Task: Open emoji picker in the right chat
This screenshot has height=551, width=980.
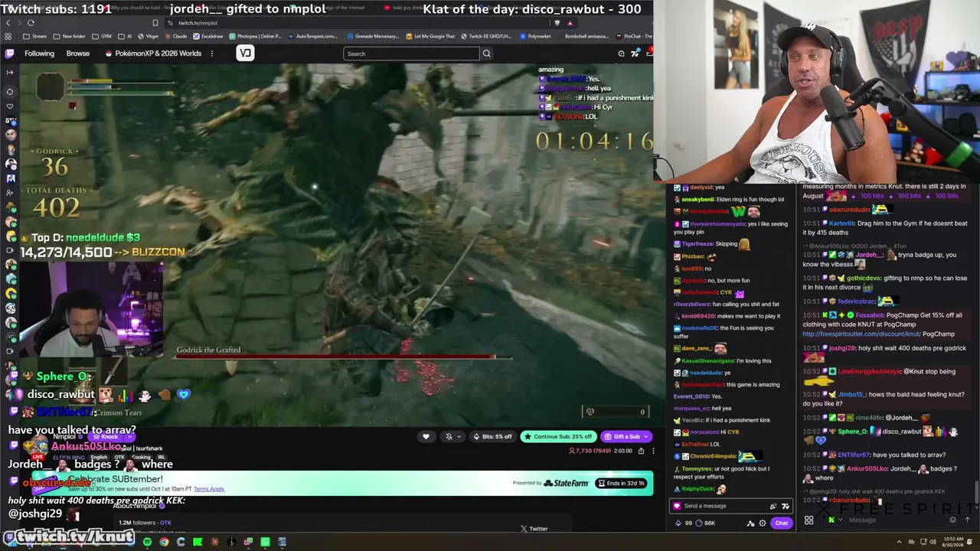Action: (952, 520)
